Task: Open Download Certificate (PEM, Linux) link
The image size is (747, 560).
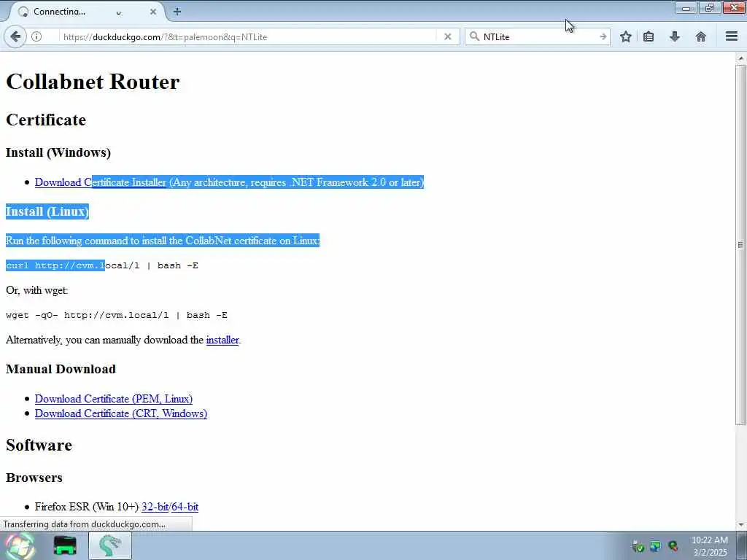Action: click(x=114, y=399)
